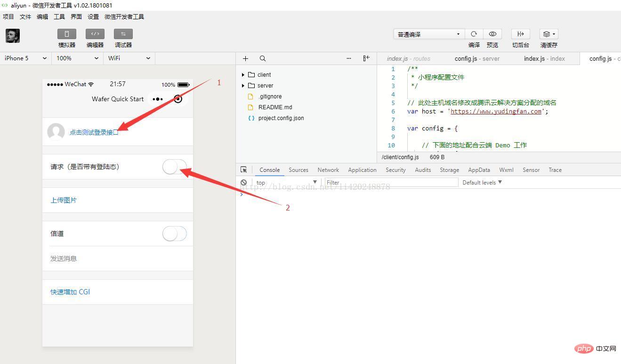
Task: Open the clear cache layers icon (清缓存)
Action: coord(549,34)
